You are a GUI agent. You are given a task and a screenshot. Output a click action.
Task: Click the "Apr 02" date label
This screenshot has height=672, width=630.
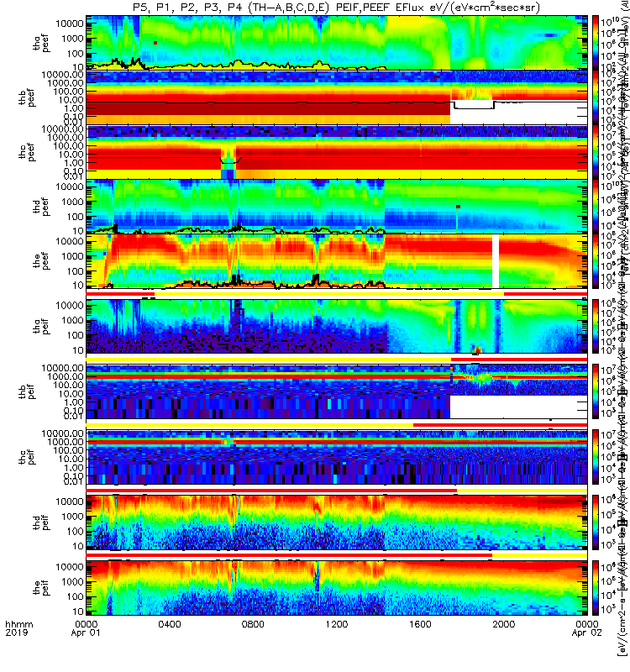click(x=586, y=633)
